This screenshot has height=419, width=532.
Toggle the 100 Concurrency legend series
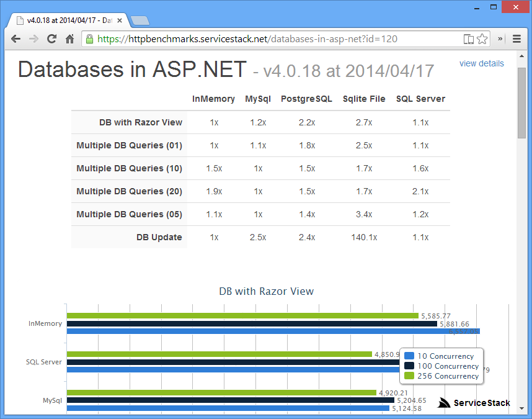point(441,366)
